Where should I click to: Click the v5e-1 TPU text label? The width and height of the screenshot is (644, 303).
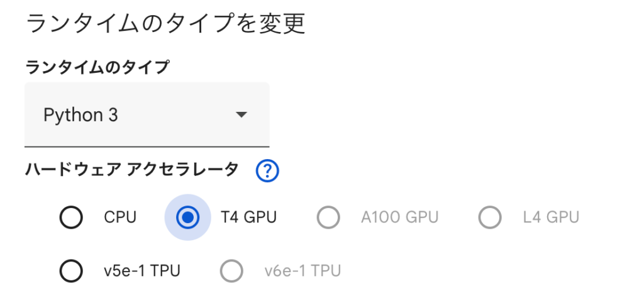pos(142,271)
